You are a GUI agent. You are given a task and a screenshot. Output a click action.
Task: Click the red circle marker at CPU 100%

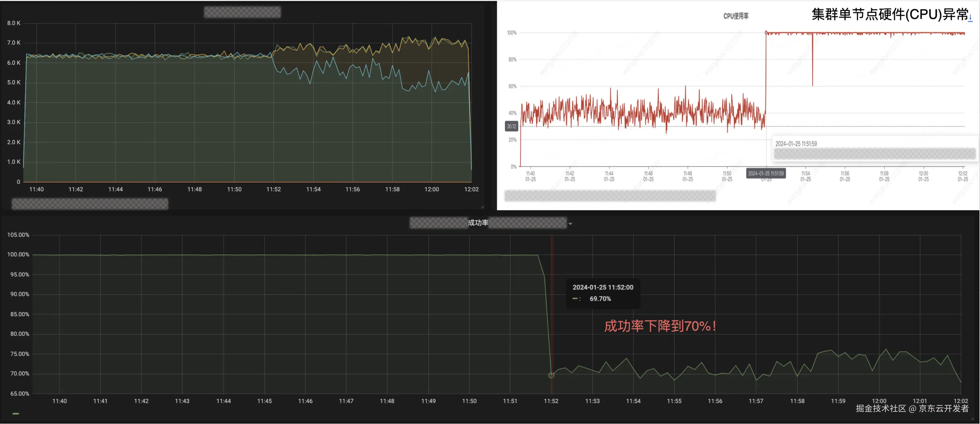tap(766, 33)
